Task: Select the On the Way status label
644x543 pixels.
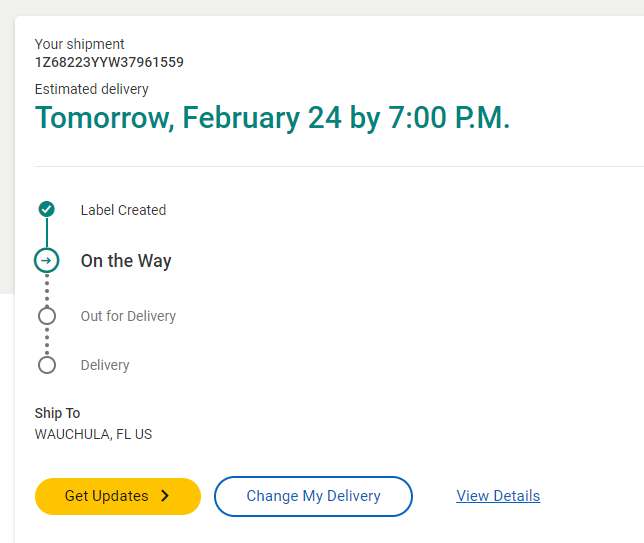Action: [126, 261]
